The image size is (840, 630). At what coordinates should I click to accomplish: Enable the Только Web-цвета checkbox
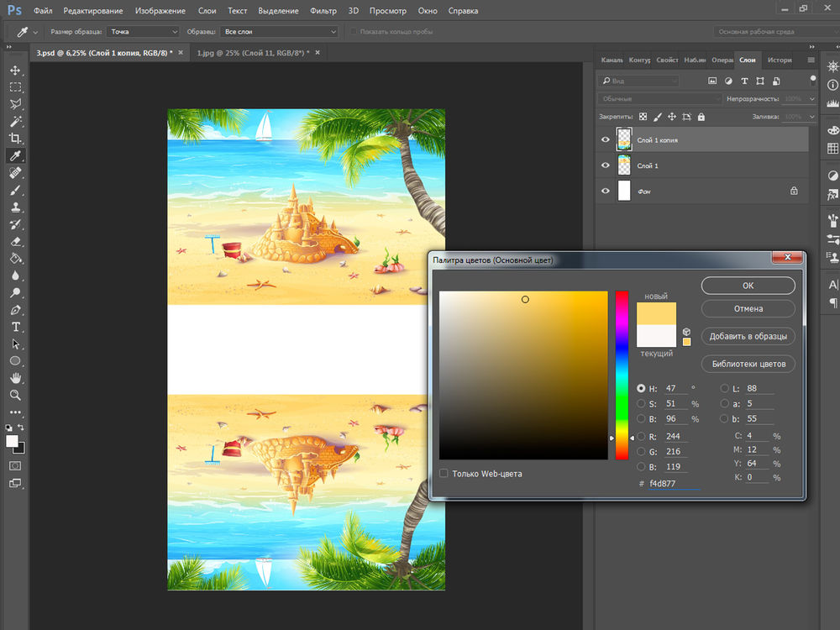pos(444,474)
